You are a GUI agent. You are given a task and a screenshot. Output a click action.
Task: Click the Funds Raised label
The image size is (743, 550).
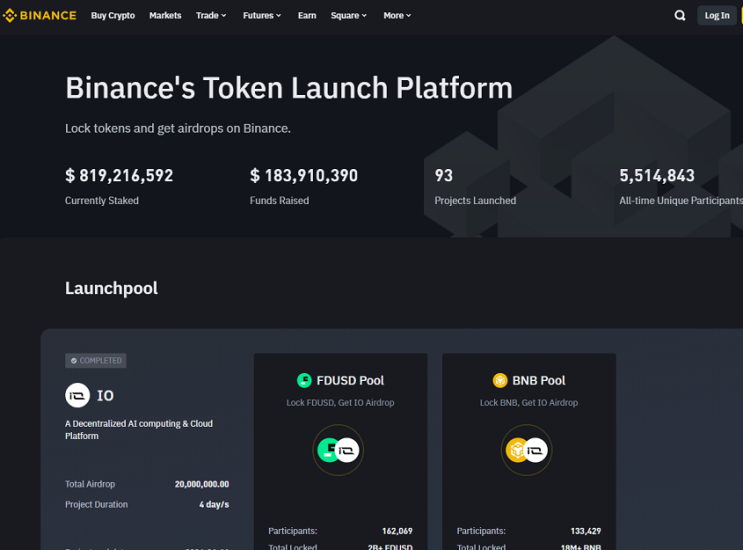[280, 200]
